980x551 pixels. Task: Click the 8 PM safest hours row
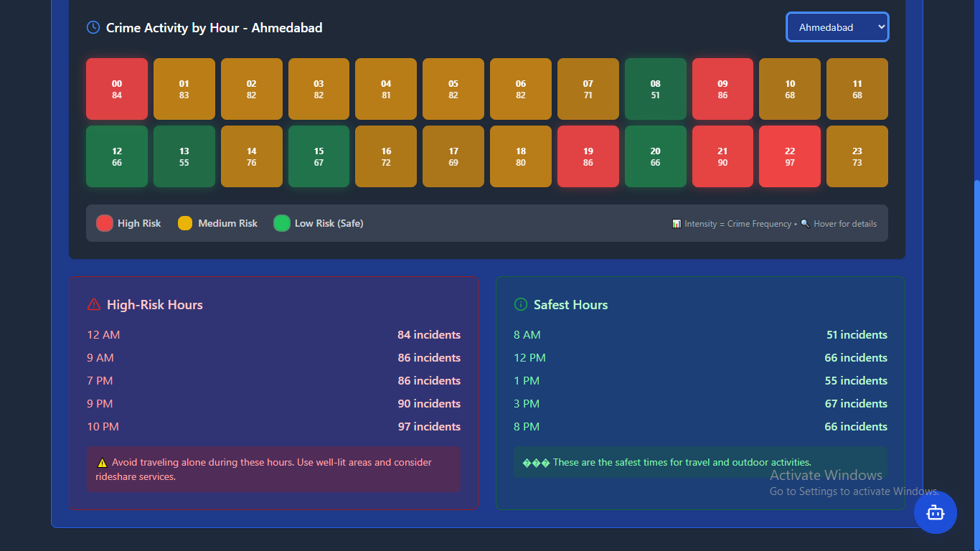click(700, 427)
